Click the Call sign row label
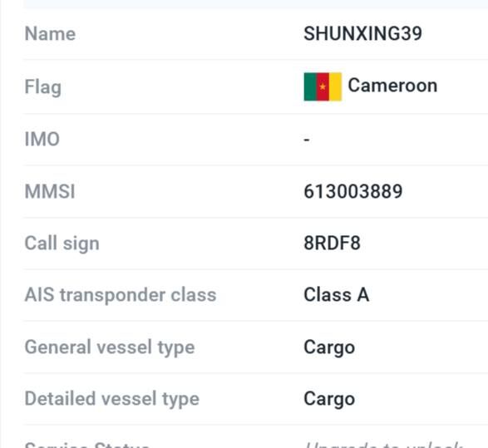488x448 pixels. click(62, 244)
